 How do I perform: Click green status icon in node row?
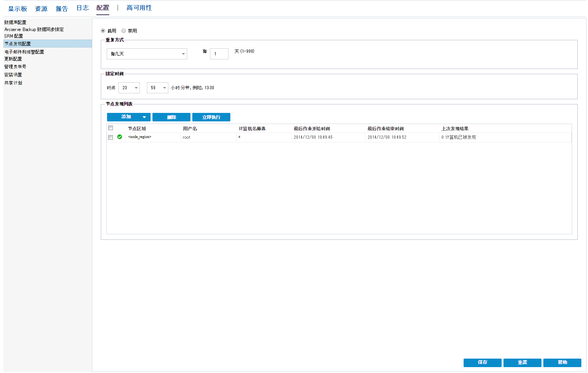(x=120, y=137)
